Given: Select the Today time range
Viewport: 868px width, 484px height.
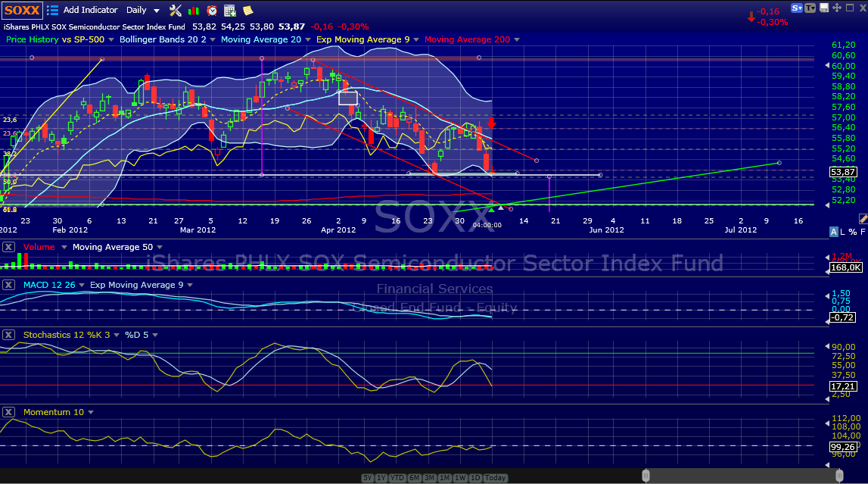Looking at the screenshot, I should pyautogui.click(x=495, y=477).
